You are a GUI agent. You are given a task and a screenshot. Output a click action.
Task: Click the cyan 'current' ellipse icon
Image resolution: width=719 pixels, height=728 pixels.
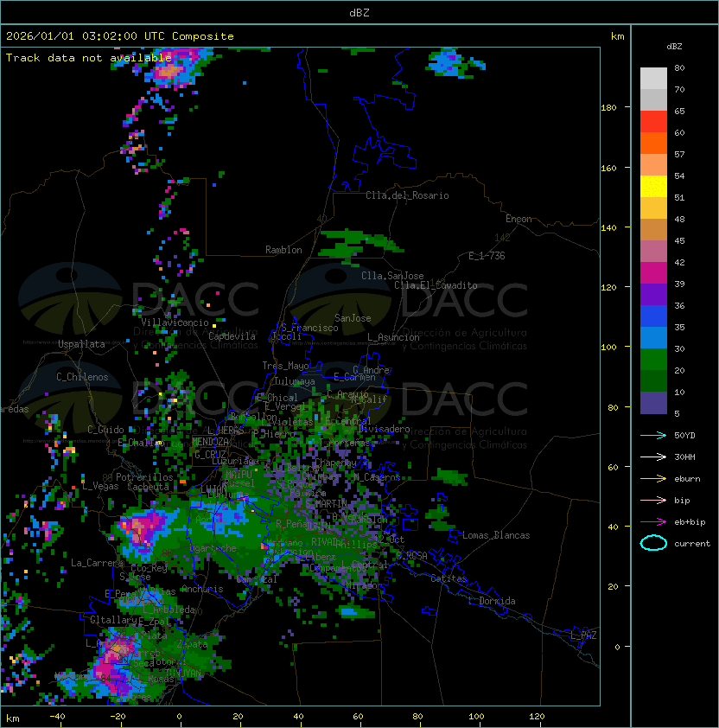(653, 543)
